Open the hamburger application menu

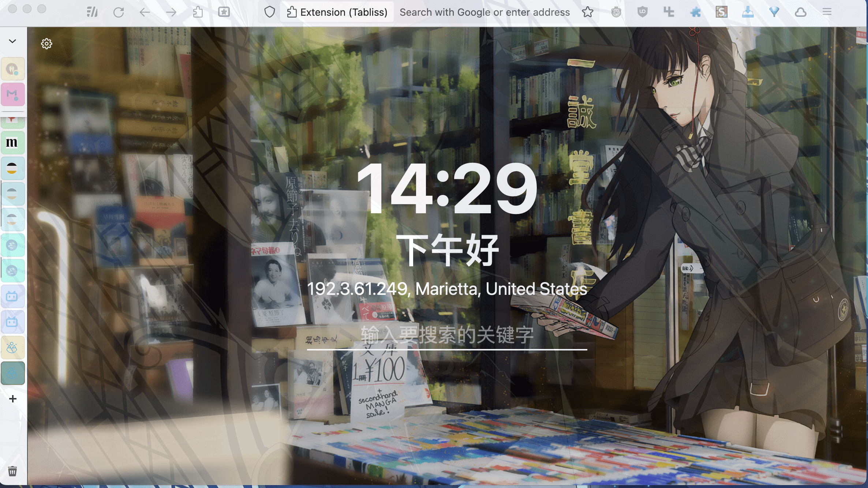(x=827, y=12)
